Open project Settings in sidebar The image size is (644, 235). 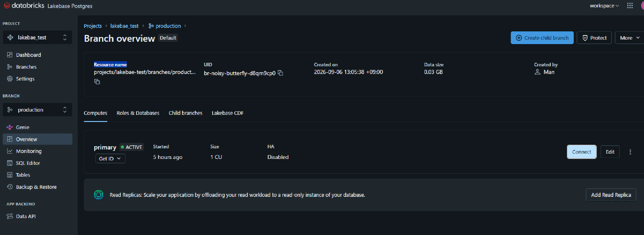pyautogui.click(x=38, y=79)
